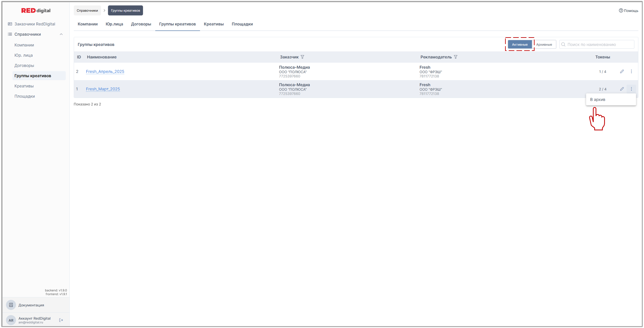Open the Рекламодатель column filter
The width and height of the screenshot is (644, 328).
[x=456, y=57]
